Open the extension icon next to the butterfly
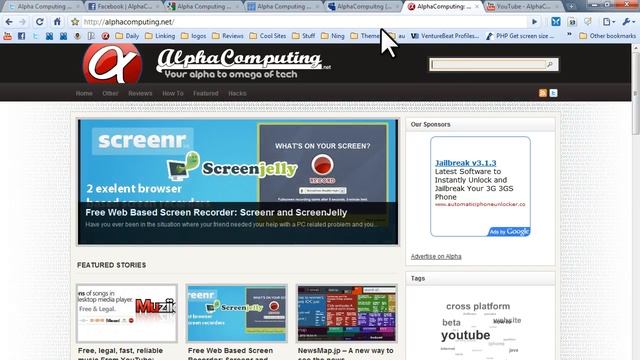Screen dimensions: 640x360 click(x=572, y=22)
